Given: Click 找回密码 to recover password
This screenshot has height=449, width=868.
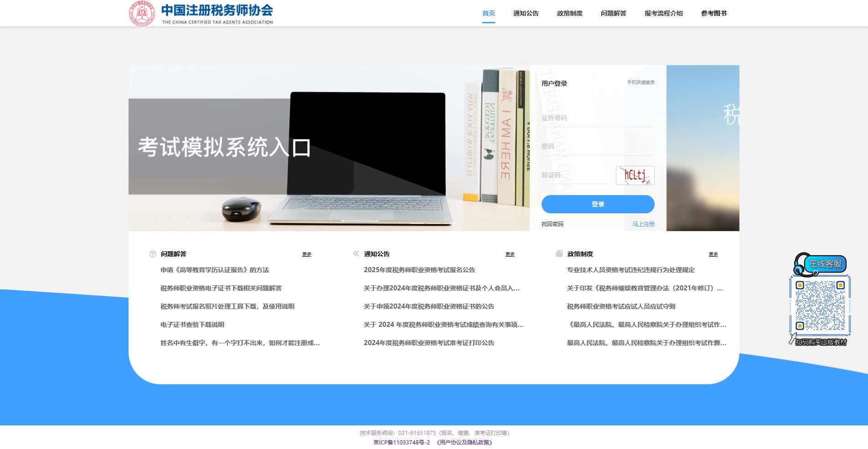Looking at the screenshot, I should [x=552, y=224].
